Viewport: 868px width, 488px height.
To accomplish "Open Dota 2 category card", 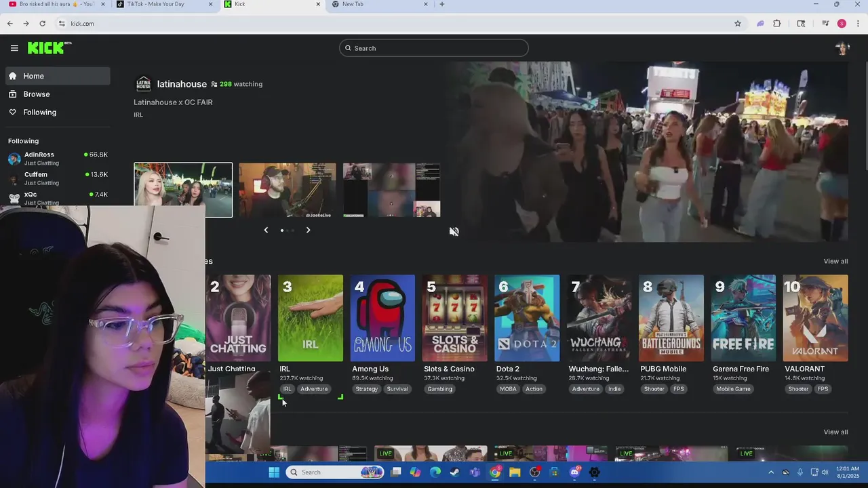I will 527,318.
